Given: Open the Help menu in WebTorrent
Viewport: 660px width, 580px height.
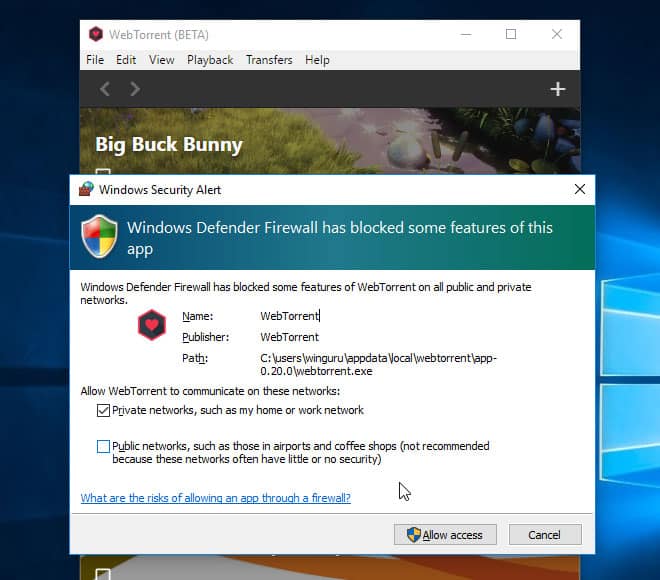Looking at the screenshot, I should tap(317, 60).
